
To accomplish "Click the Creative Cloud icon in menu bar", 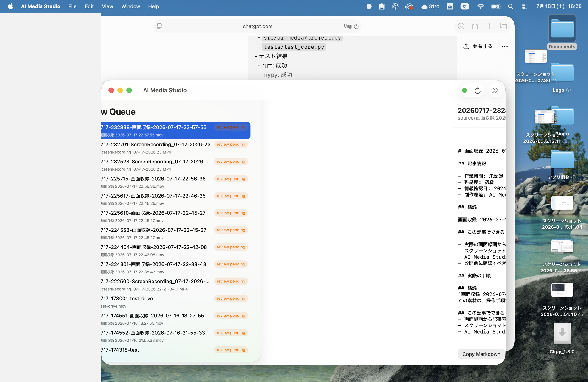I will click(409, 6).
